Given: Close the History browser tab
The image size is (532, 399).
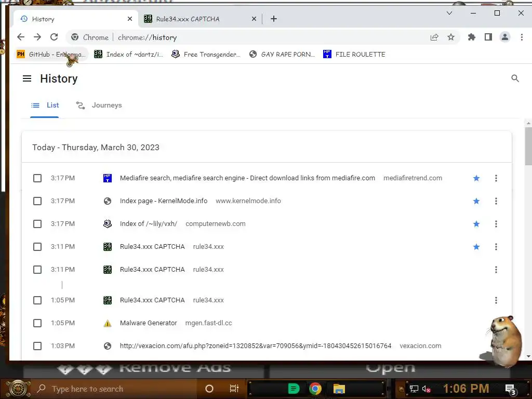Looking at the screenshot, I should [129, 19].
